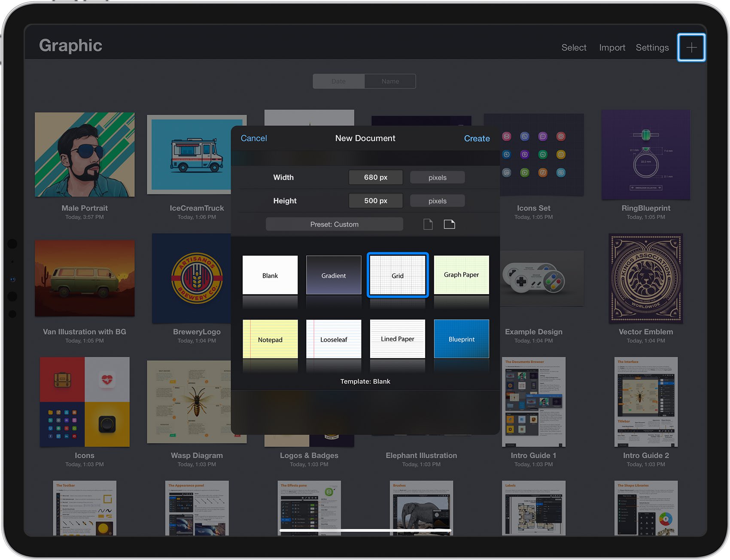Open the Width units pixels dropdown
The width and height of the screenshot is (730, 560).
pos(438,177)
